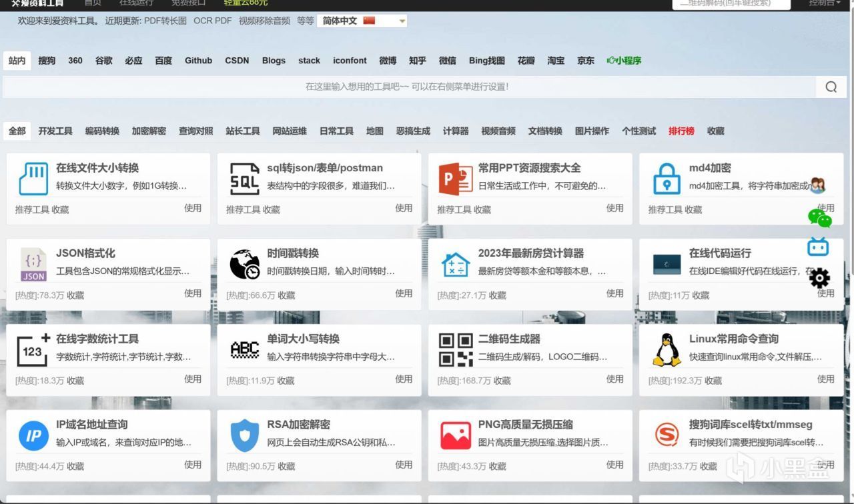Click the QR code icon for 二维码生成器
The width and height of the screenshot is (854, 504).
(x=456, y=349)
